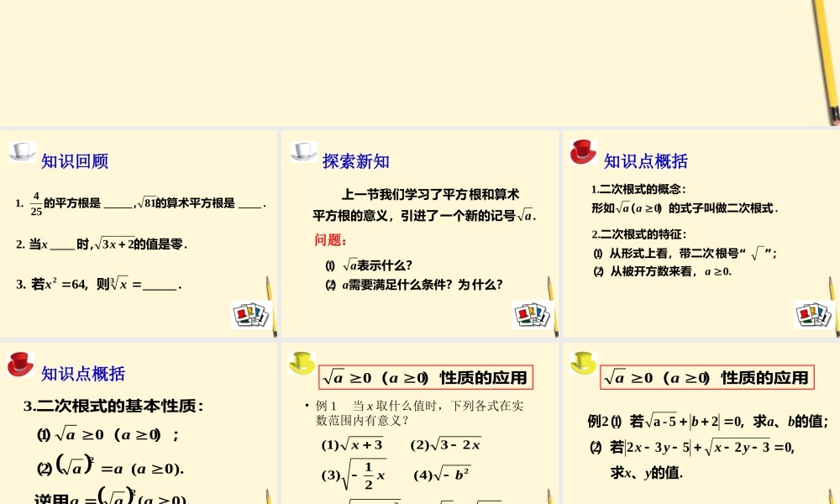
Task: Click expression (1)√(x+3)
Action: [353, 444]
